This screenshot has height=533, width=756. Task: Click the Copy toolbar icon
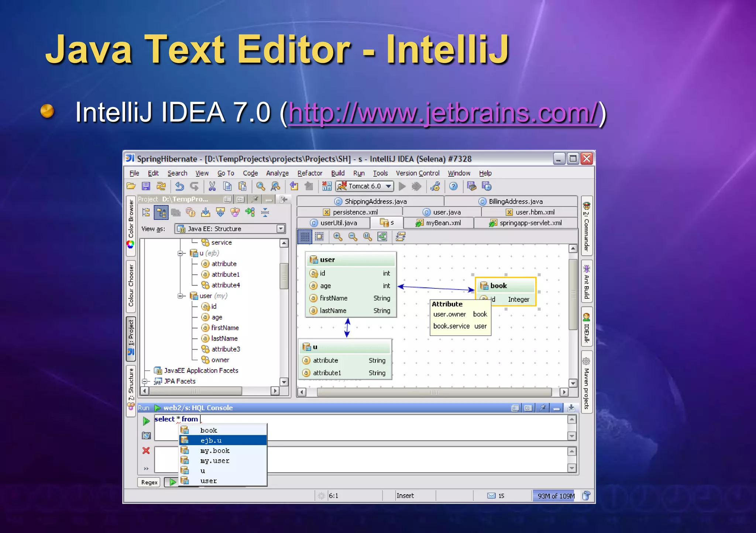[x=227, y=186]
